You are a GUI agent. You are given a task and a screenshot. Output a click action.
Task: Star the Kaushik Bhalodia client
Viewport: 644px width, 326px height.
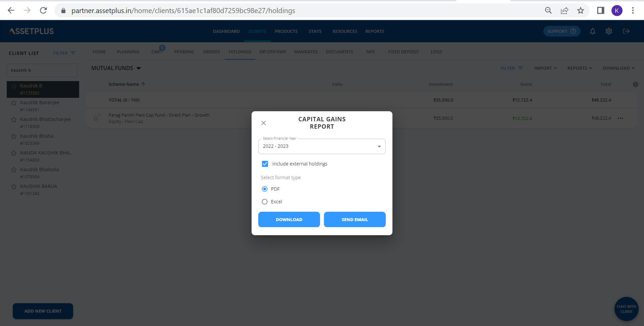(14, 170)
